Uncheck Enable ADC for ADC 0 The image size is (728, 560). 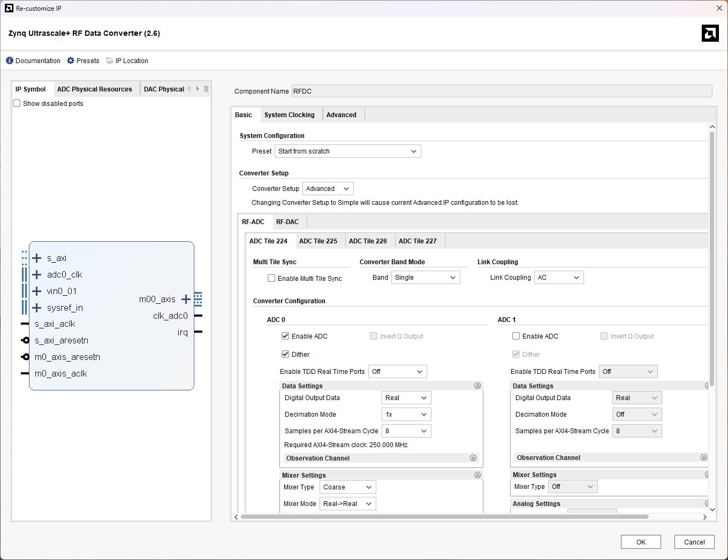tap(285, 336)
